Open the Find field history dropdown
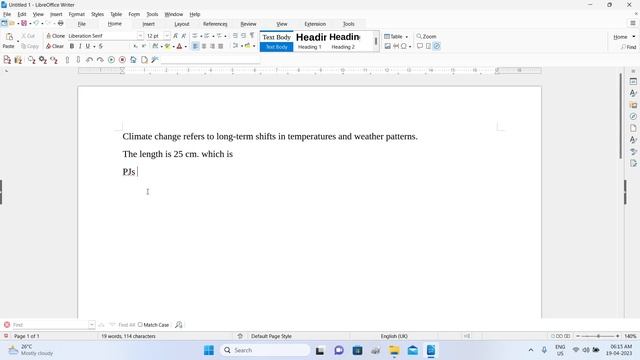640x360 pixels. tap(91, 325)
